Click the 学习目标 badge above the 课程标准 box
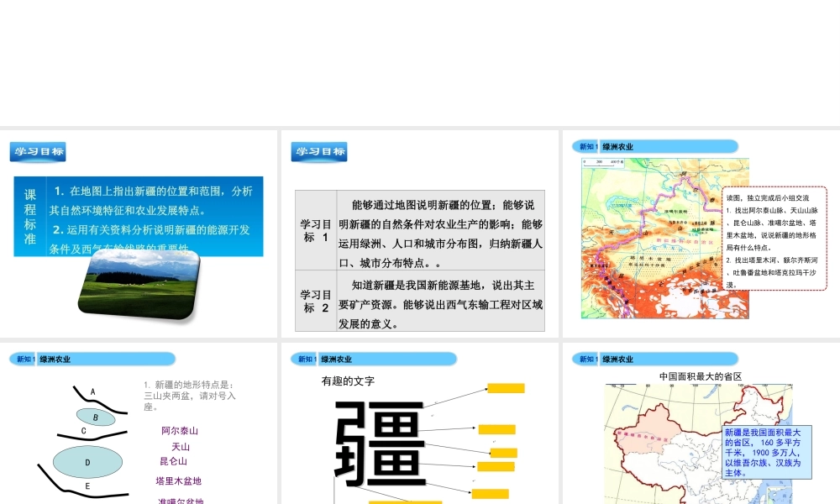The width and height of the screenshot is (840, 504). tap(38, 151)
